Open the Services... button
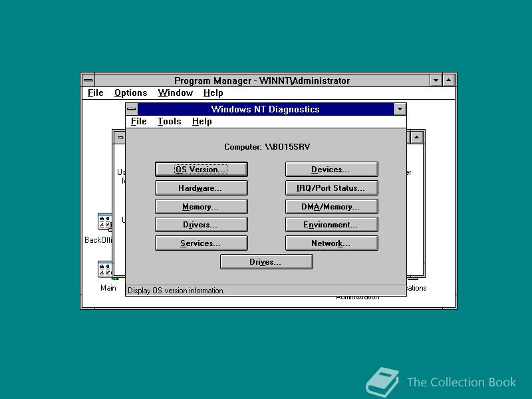Viewport: 532px width, 399px height. coord(201,243)
